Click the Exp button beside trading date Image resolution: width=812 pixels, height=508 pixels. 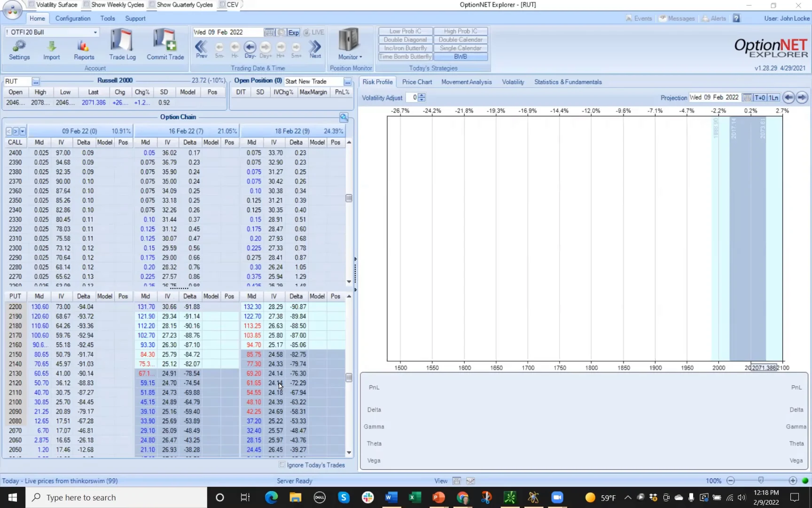click(294, 32)
